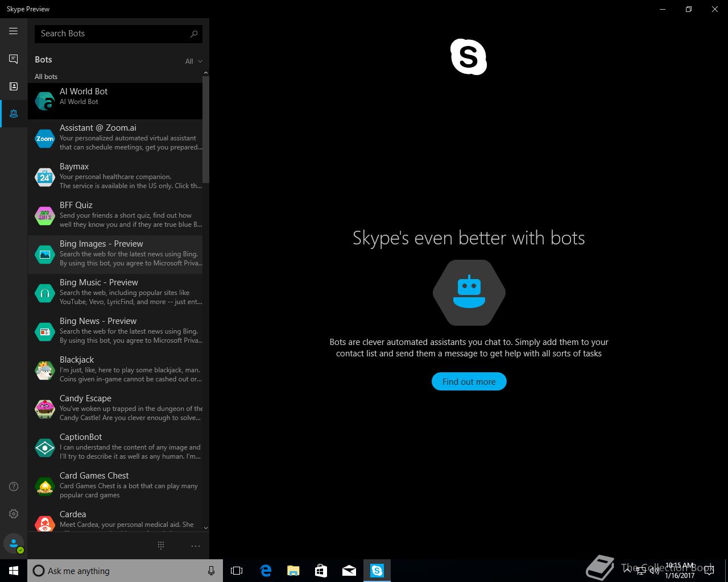This screenshot has width=728, height=582.
Task: Click the CaptionBot eye avatar
Action: click(45, 447)
